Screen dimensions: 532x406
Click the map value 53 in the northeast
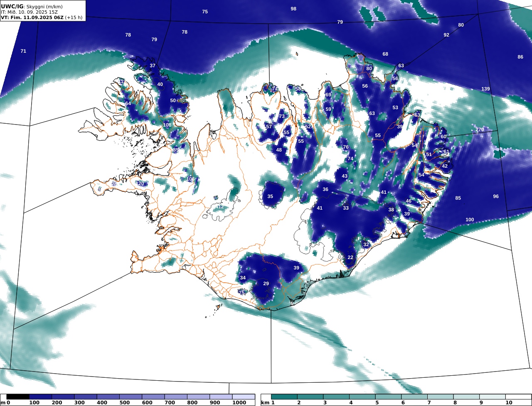[x=395, y=108]
